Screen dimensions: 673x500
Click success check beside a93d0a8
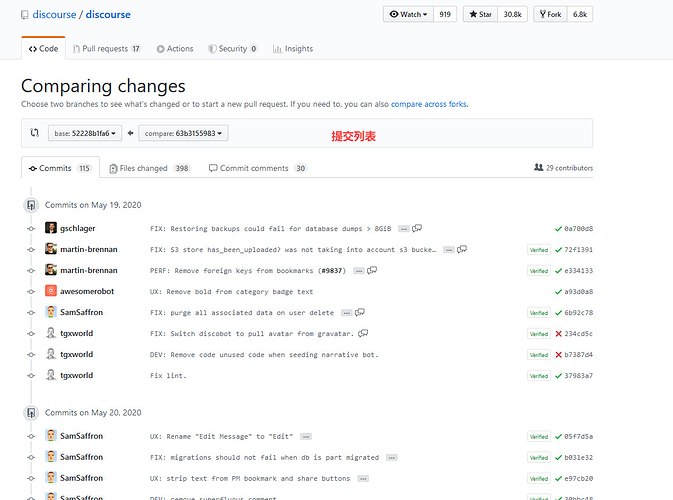(558, 292)
